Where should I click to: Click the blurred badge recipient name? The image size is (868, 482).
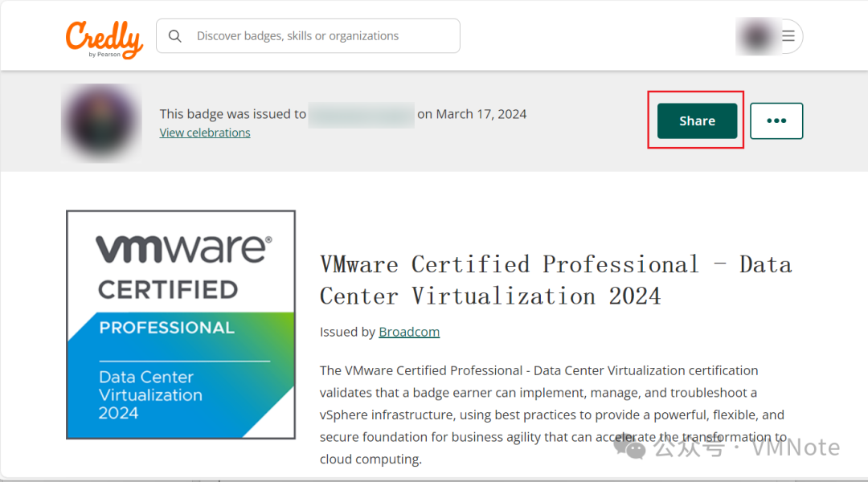coord(361,115)
